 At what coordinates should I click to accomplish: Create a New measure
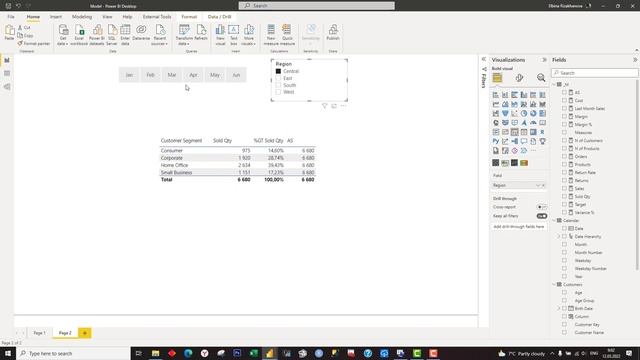click(x=271, y=35)
